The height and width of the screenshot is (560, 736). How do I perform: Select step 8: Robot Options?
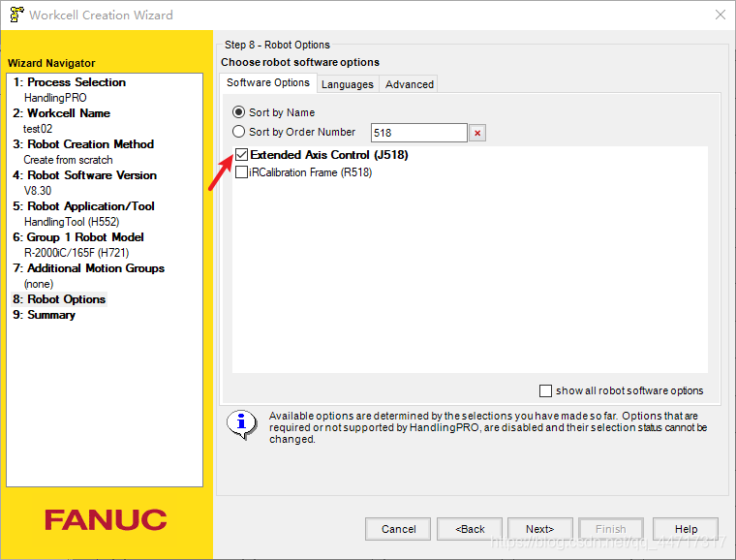point(59,299)
